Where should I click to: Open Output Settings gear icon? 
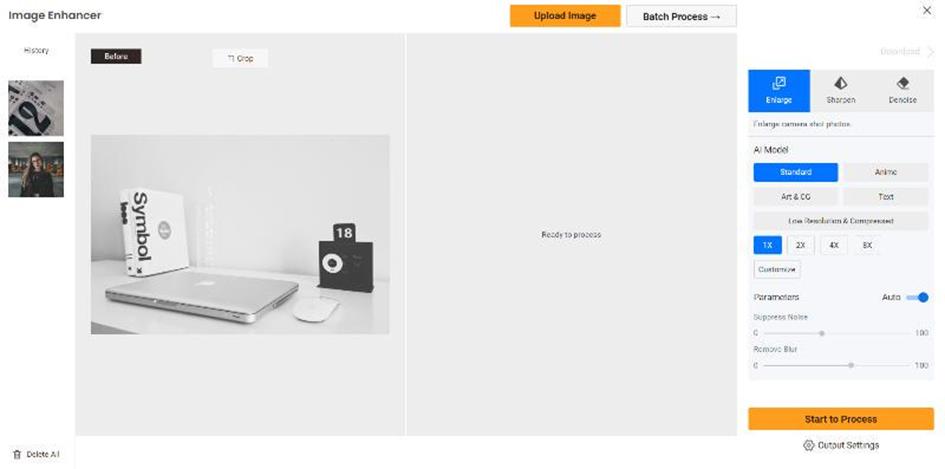coord(809,445)
